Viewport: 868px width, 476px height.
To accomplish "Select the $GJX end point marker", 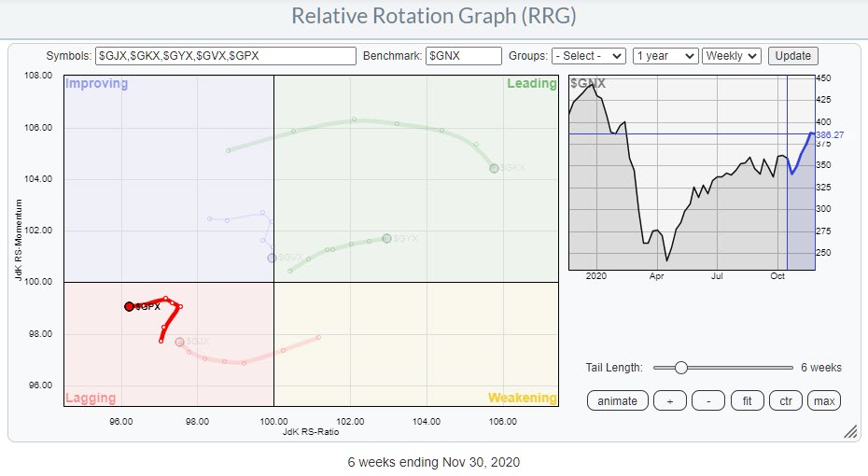I will pos(180,342).
